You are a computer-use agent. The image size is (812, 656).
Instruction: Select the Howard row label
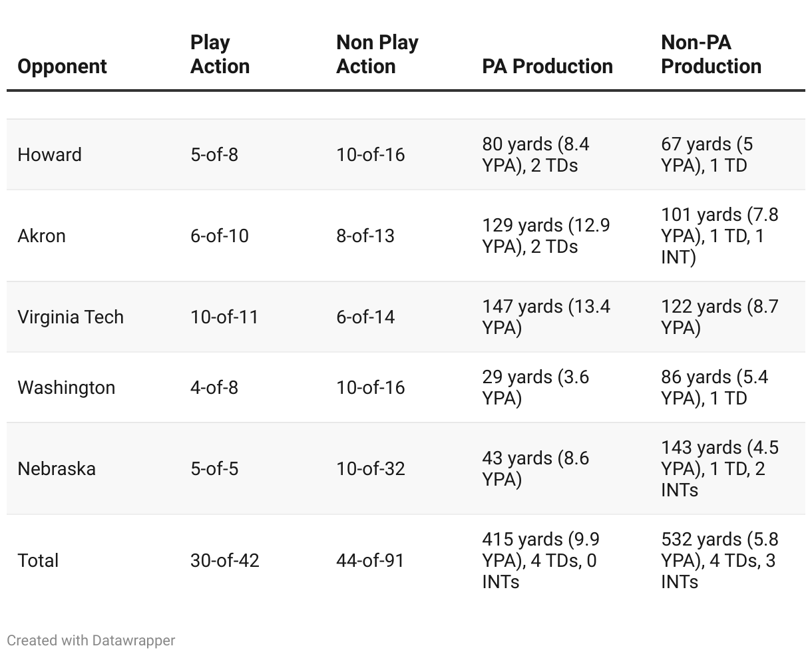coord(49,155)
